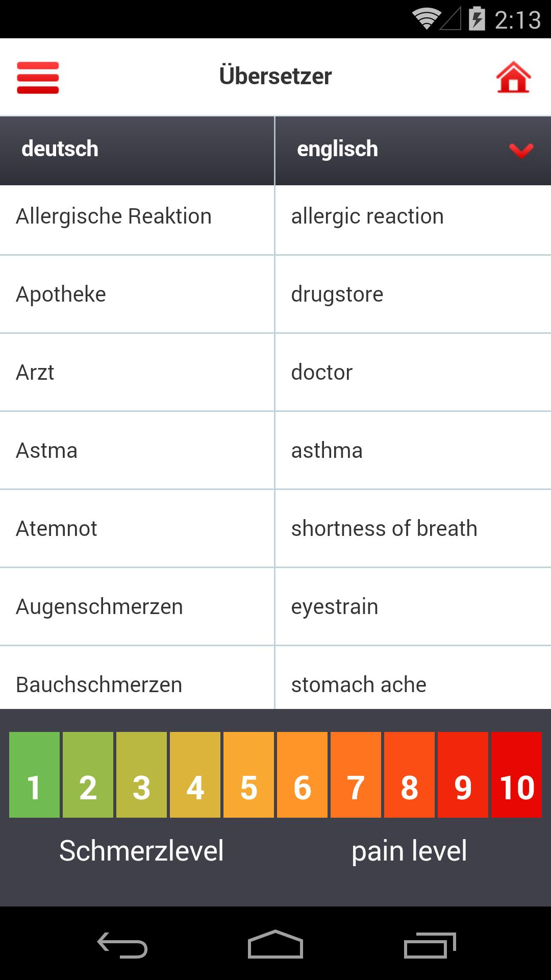Select pain level 5 on scale

click(248, 775)
